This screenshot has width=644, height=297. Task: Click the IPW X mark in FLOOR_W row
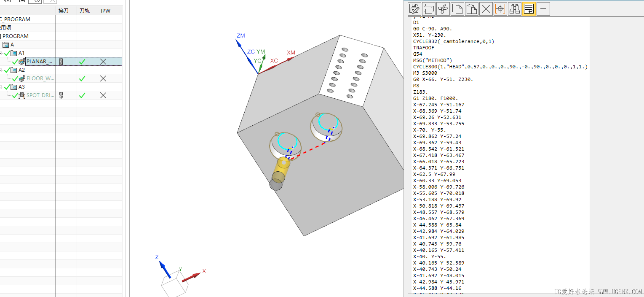tap(103, 78)
